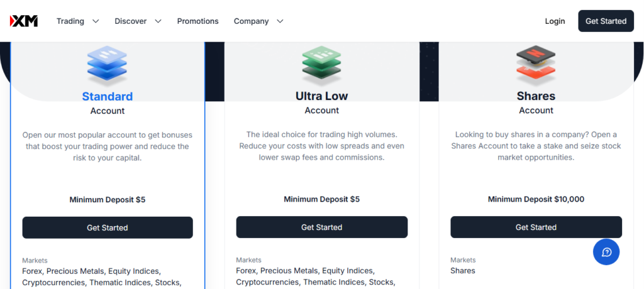Screen dimensions: 644x289
Task: Open the Promotions menu item
Action: click(x=197, y=21)
